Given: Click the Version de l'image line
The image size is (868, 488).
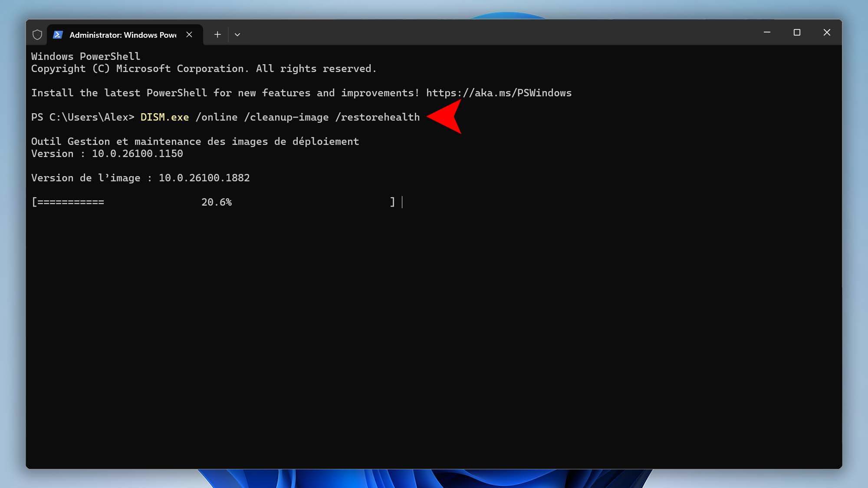Looking at the screenshot, I should [140, 178].
